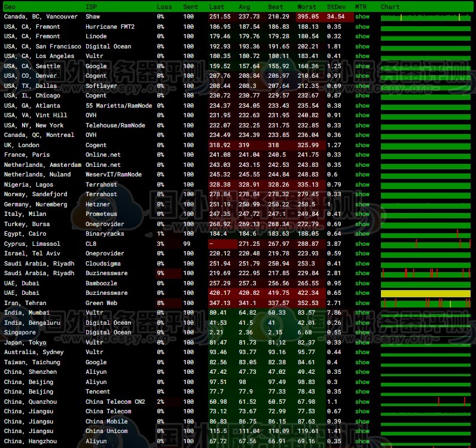
Task: Select 'Taiwan, Taichung' geo cell
Action: pyautogui.click(x=32, y=362)
